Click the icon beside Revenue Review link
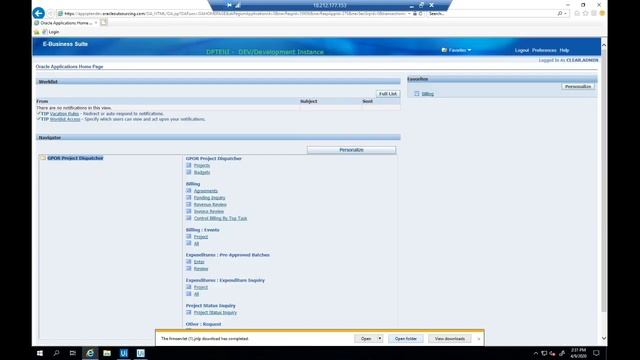640x360 pixels. [x=189, y=204]
